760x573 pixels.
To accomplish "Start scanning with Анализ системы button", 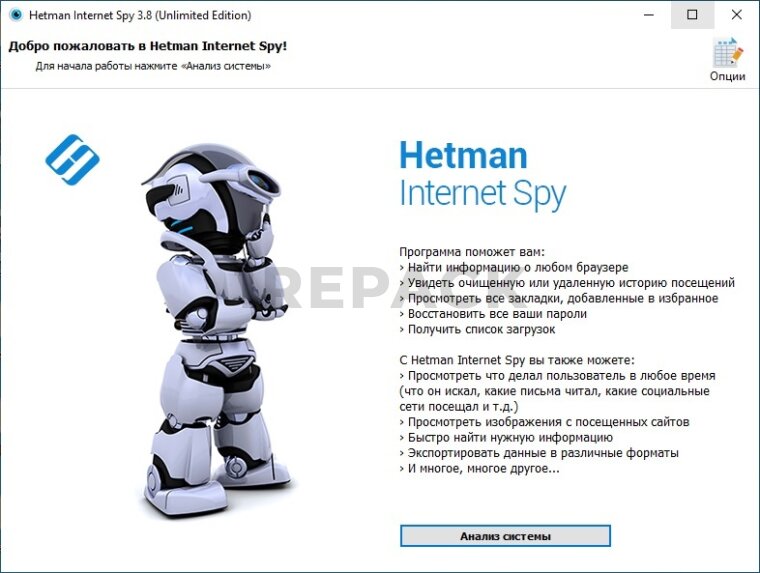I will click(x=505, y=536).
